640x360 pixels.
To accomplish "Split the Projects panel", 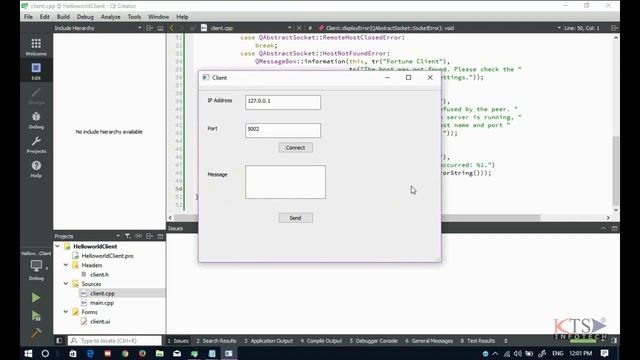I will pos(149,236).
